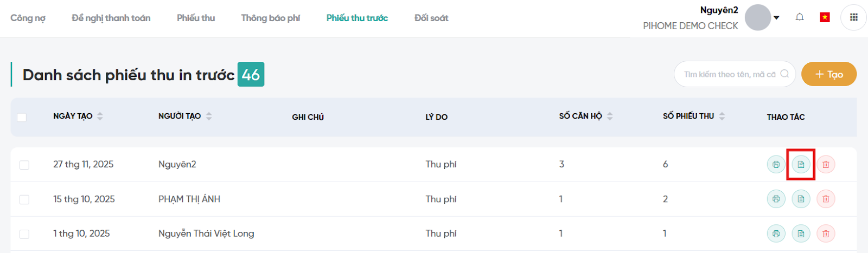Tick the select-all checkbox in table header
Screen dimensions: 868x253
[22, 117]
